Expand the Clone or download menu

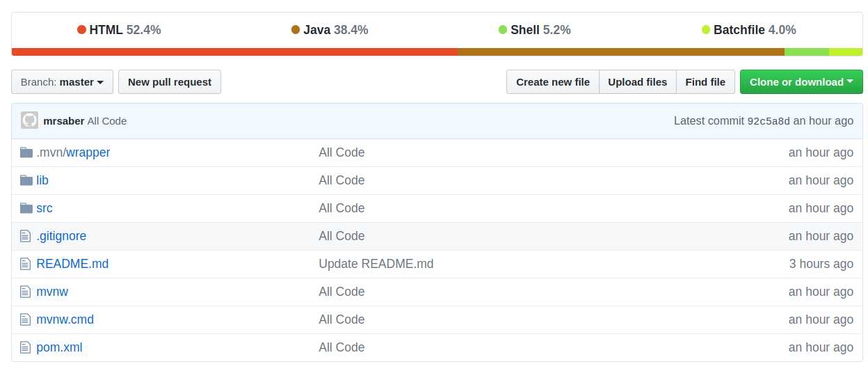click(x=801, y=81)
